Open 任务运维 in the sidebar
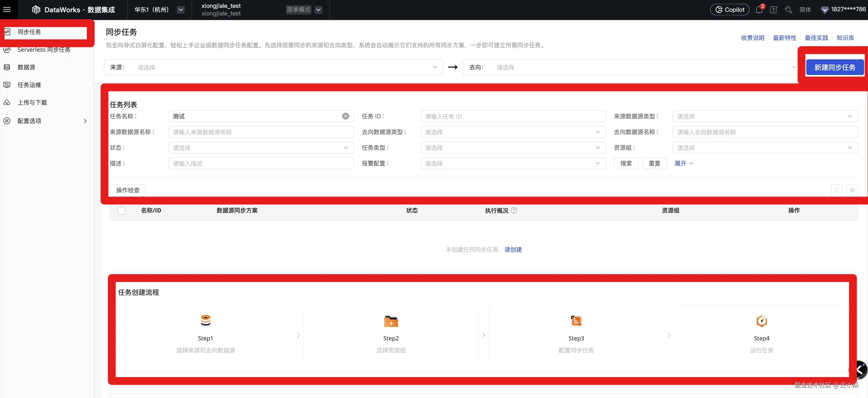The image size is (868, 398). pos(29,85)
